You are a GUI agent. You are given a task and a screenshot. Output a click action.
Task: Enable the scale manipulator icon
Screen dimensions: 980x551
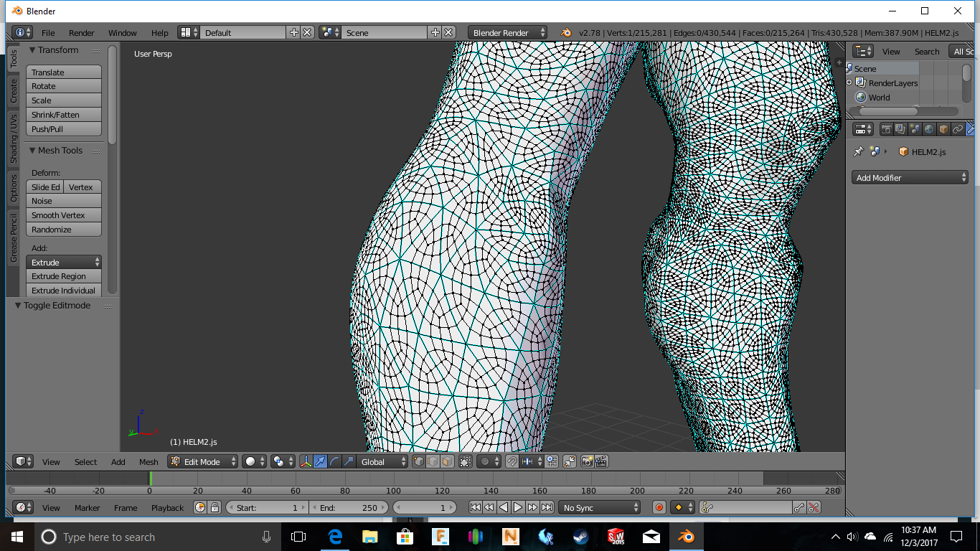[x=349, y=461]
